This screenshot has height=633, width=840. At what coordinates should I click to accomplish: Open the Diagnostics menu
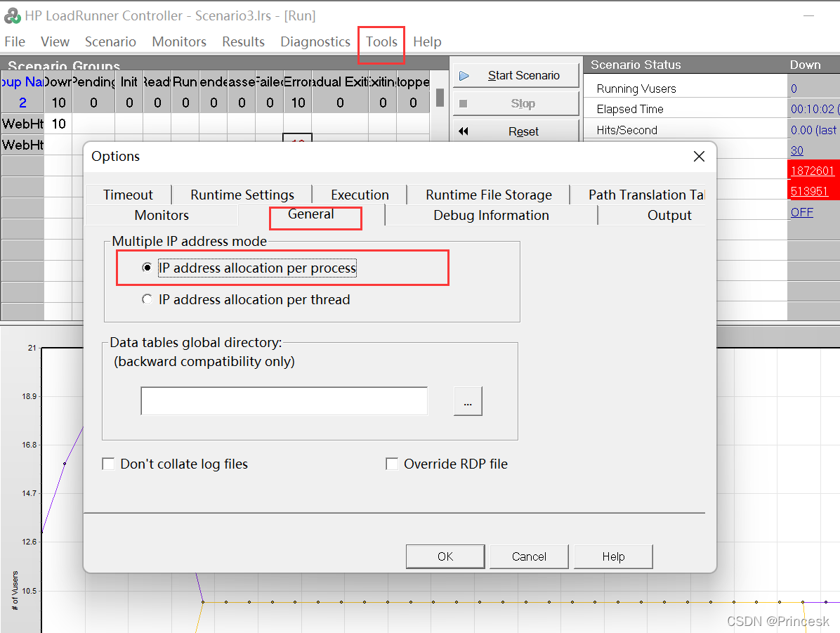[315, 42]
